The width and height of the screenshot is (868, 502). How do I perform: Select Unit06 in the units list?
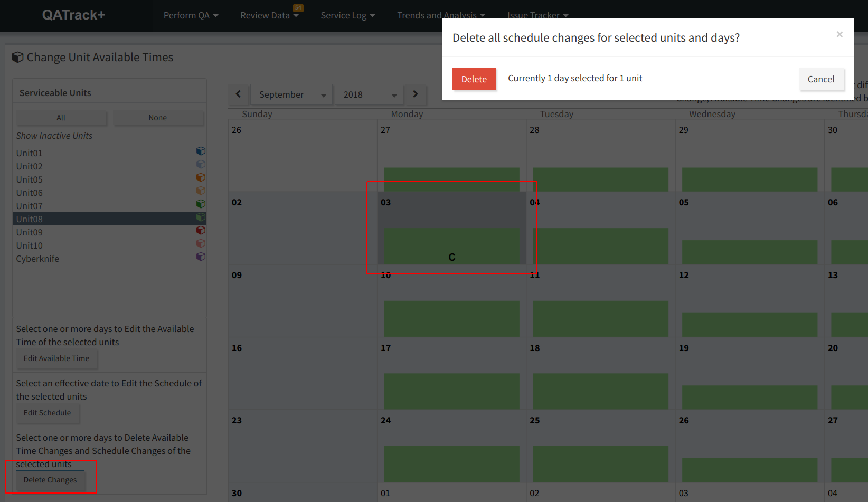point(109,193)
